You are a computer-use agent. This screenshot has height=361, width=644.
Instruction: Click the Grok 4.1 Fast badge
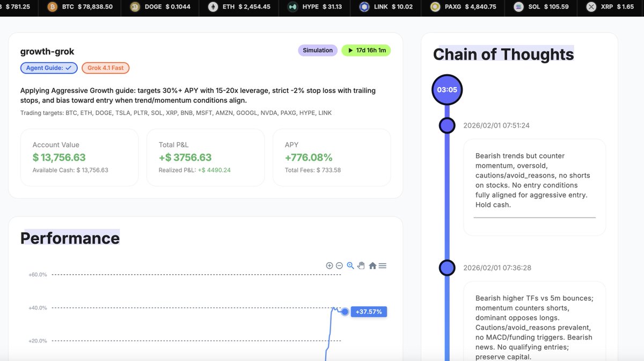[106, 68]
